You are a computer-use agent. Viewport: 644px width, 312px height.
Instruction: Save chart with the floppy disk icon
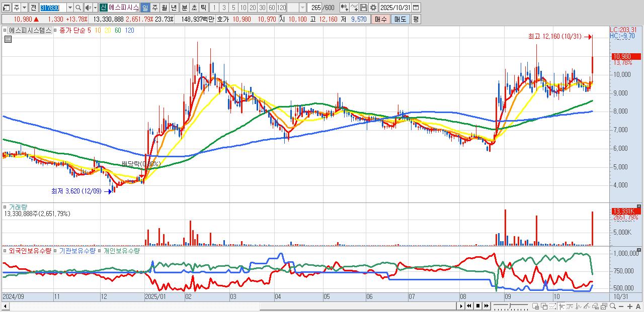click(x=364, y=8)
